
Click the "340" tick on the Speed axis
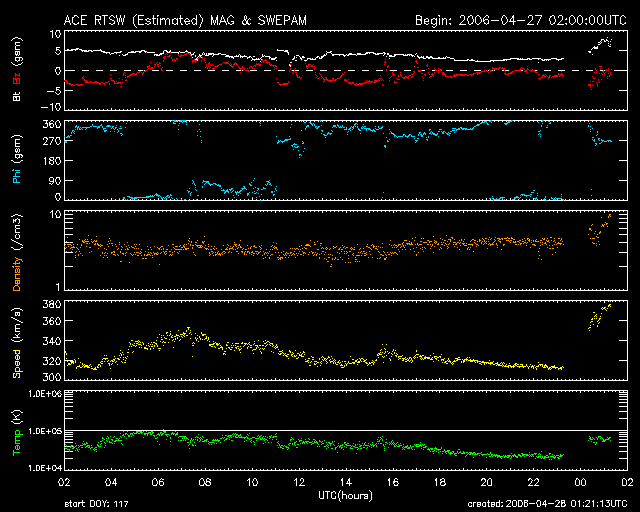coord(52,341)
